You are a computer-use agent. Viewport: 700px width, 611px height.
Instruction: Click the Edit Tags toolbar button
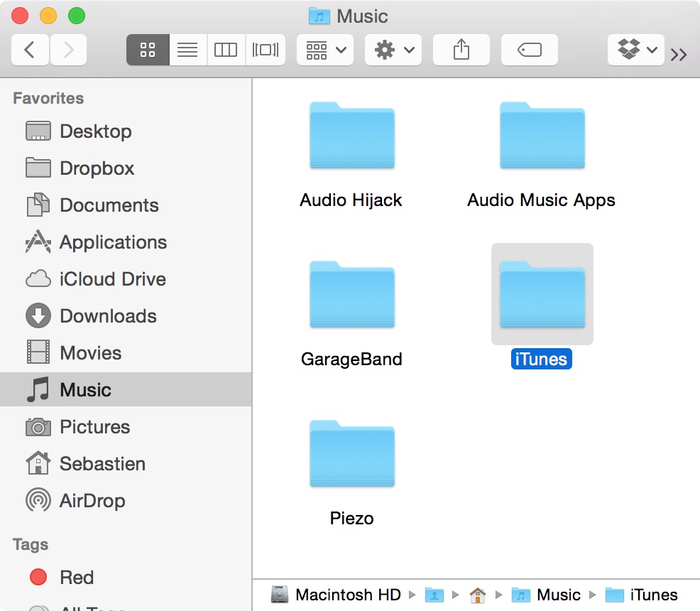coord(530,50)
